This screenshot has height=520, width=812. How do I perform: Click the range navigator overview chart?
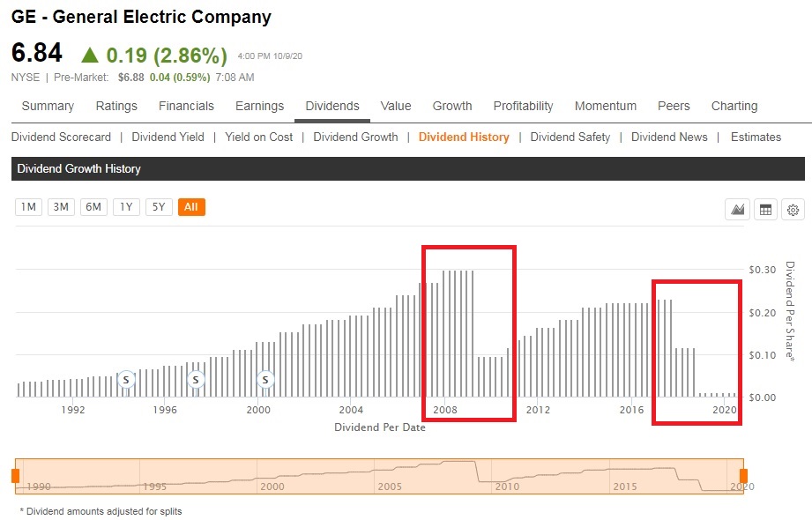[x=380, y=476]
